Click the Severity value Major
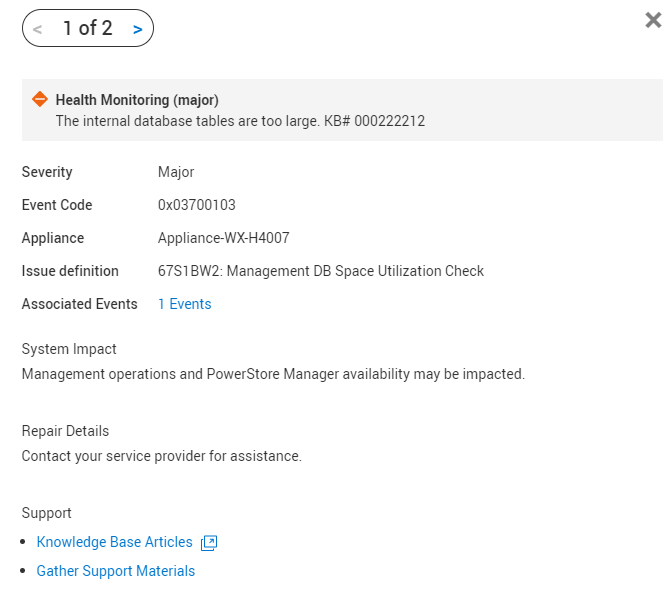Screen dimensions: 670x609 point(176,172)
